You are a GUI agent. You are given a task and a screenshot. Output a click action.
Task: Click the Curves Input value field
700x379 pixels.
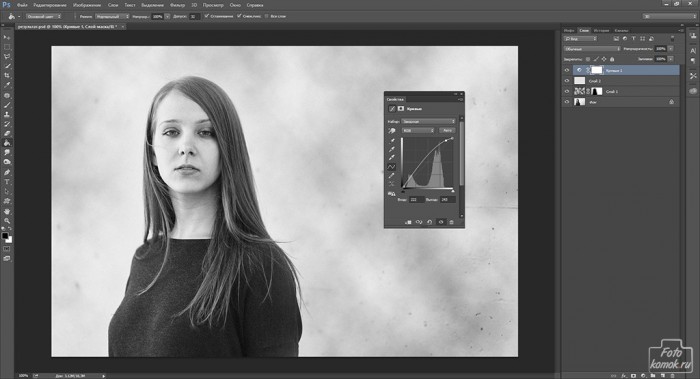coord(416,200)
